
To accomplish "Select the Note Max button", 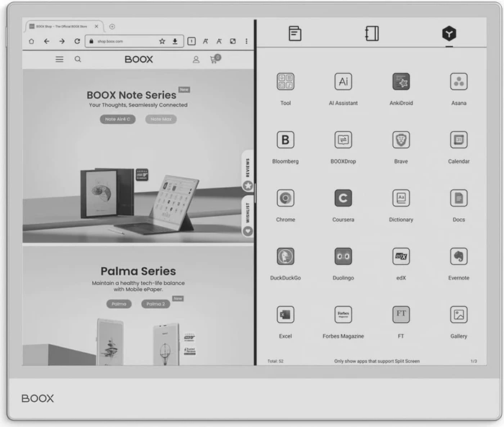I will point(161,120).
